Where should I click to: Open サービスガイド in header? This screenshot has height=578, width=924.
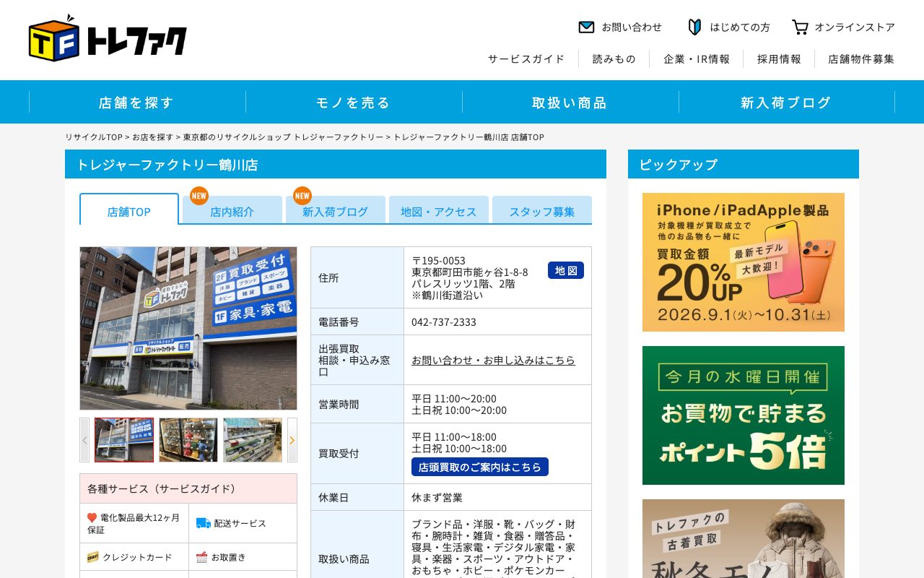[x=526, y=59]
